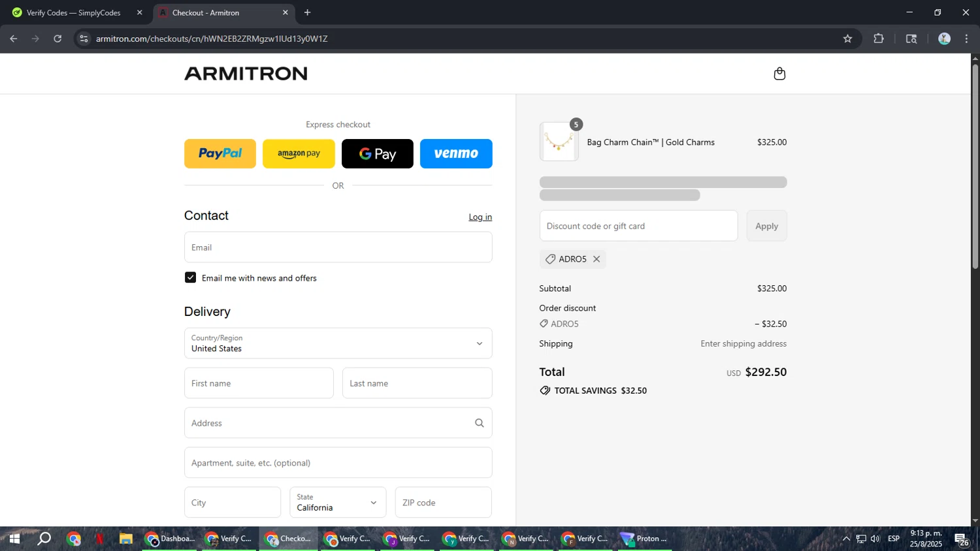Open the Proton app in the taskbar
The image size is (980, 551).
point(644,539)
